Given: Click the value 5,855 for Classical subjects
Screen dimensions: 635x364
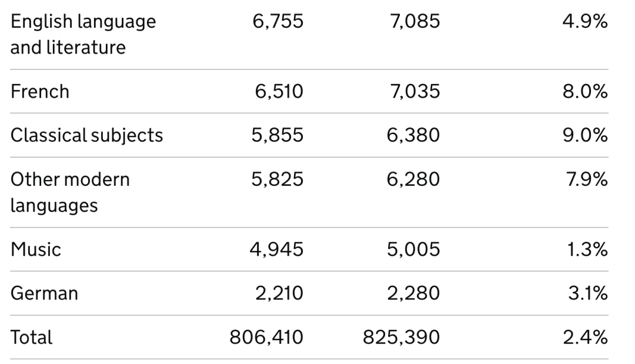Looking at the screenshot, I should [x=277, y=135].
